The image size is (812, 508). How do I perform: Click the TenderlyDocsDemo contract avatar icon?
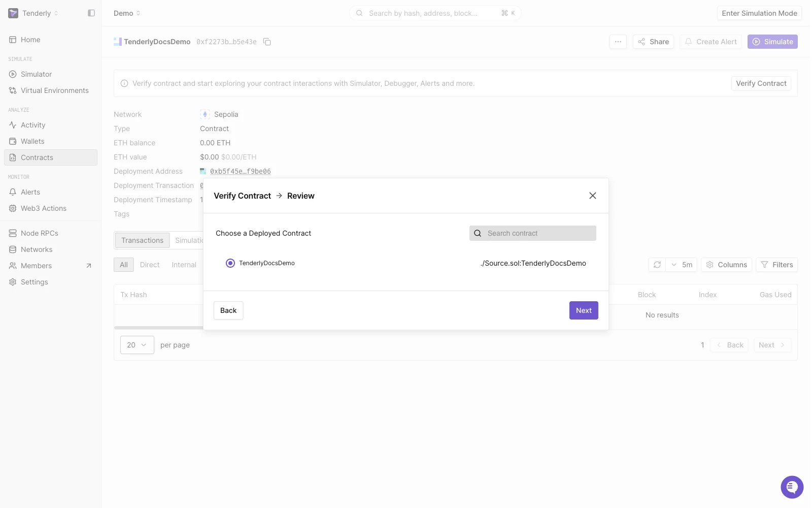tap(118, 42)
